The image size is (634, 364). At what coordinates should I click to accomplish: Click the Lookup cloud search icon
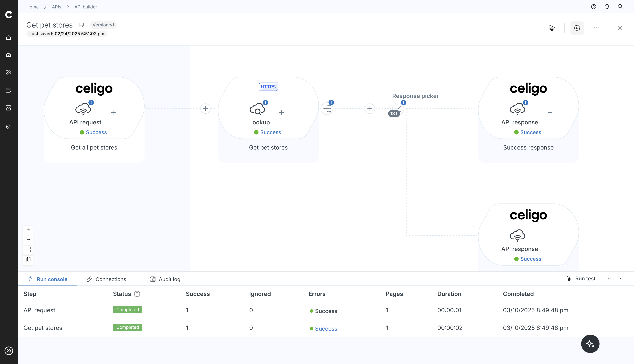click(x=257, y=109)
